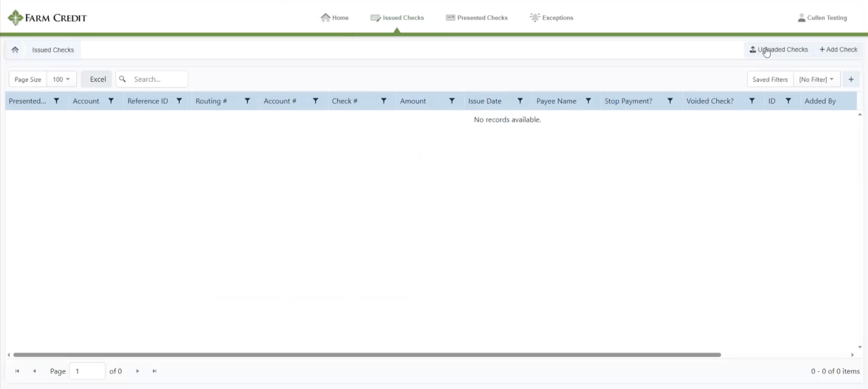Go to Presented Checks tab
Image resolution: width=868 pixels, height=389 pixels.
pos(477,18)
